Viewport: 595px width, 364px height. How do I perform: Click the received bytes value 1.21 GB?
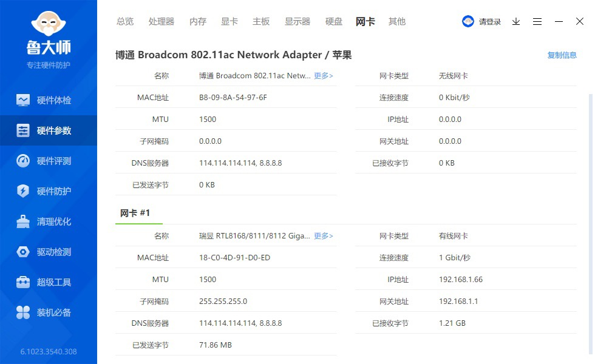click(452, 323)
